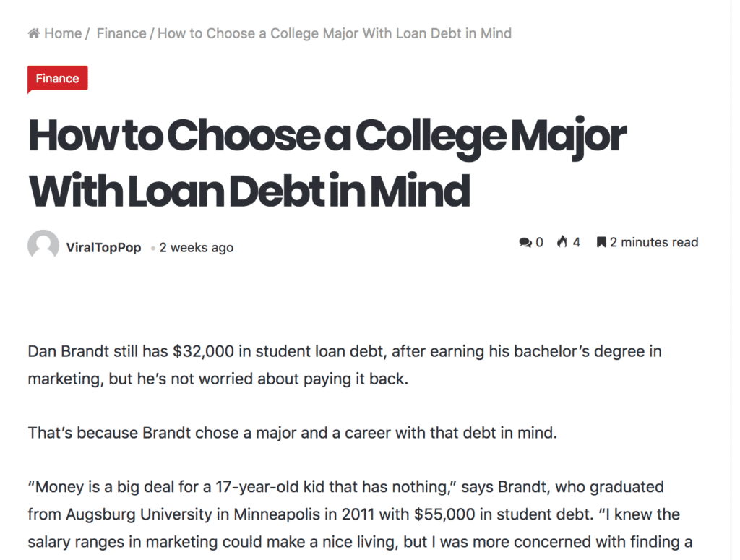Click the "2 weeks ago" post date
The height and width of the screenshot is (560, 740).
coord(196,247)
